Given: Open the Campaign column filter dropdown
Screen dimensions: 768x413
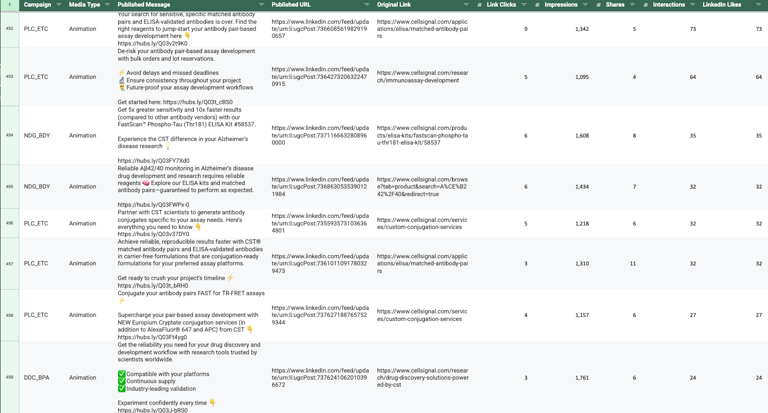Looking at the screenshot, I should (x=59, y=5).
